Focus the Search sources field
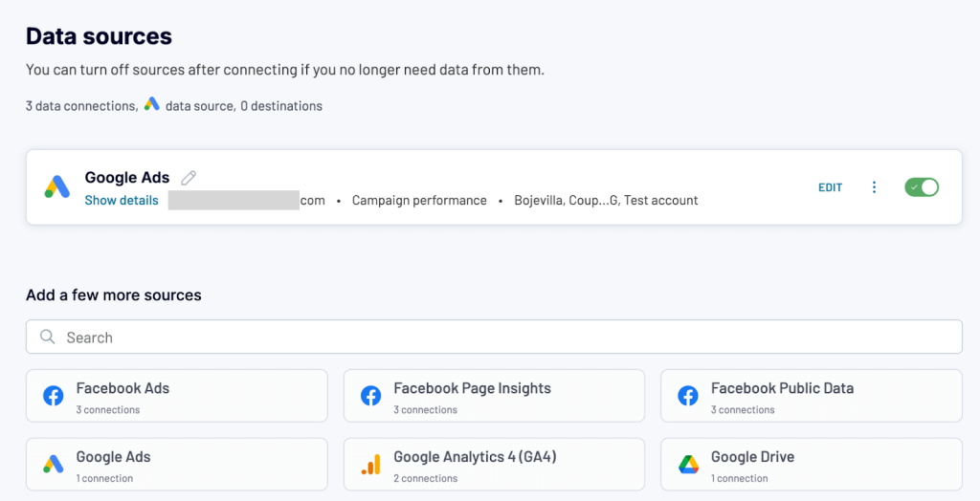Image resolution: width=980 pixels, height=501 pixels. [x=494, y=337]
